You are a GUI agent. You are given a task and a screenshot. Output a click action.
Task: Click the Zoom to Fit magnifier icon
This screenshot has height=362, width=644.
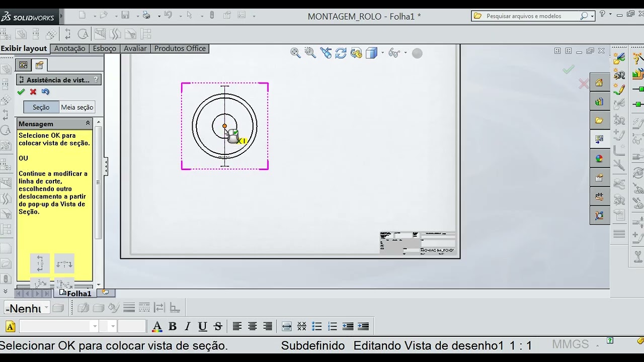point(295,53)
